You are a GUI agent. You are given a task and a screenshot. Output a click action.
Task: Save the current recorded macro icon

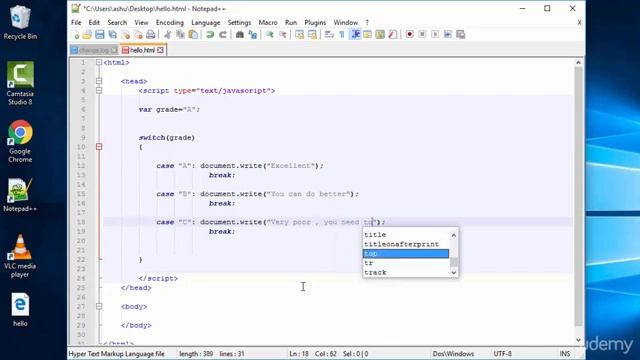[460, 35]
